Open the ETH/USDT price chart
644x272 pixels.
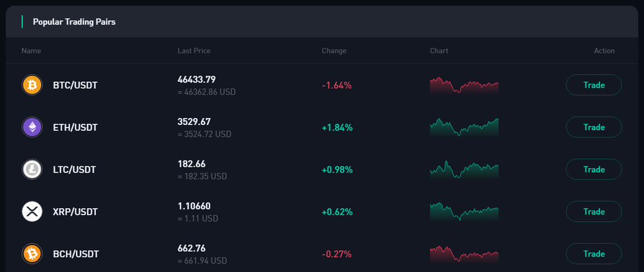tap(464, 127)
